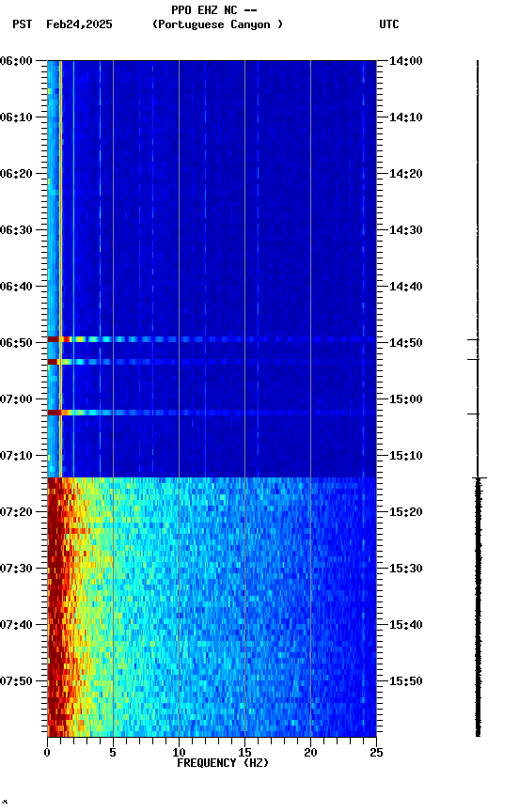Click the UTC '15:40' time label
519x812 pixels.
click(x=406, y=625)
